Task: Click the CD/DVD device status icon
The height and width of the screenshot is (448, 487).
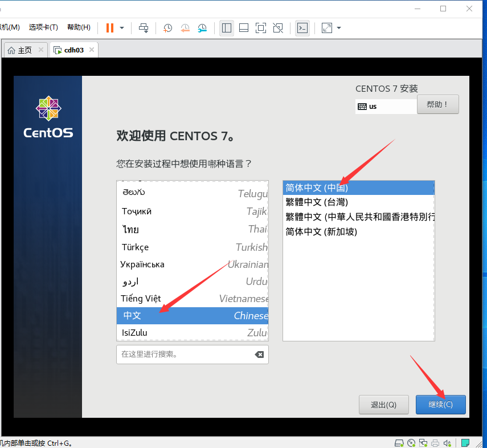Action: (x=411, y=443)
